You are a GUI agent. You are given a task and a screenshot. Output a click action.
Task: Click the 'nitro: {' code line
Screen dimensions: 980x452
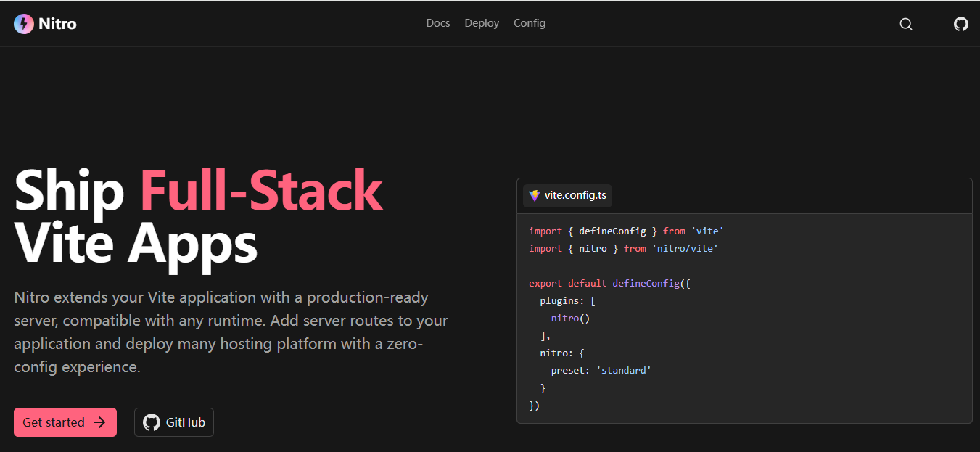(561, 353)
